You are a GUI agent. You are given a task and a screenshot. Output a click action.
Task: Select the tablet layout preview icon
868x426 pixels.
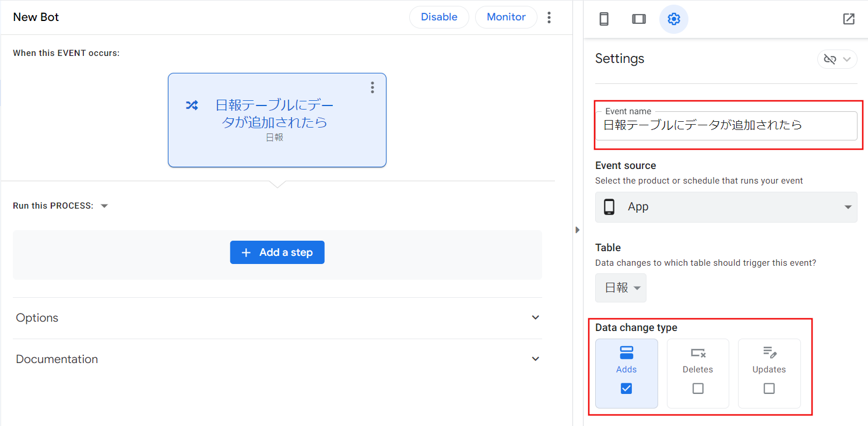coord(639,19)
